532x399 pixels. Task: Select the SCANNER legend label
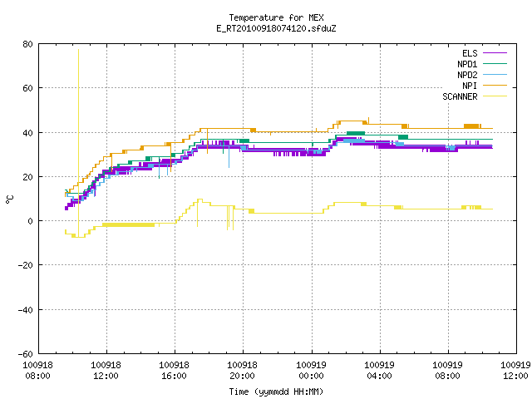coord(460,96)
